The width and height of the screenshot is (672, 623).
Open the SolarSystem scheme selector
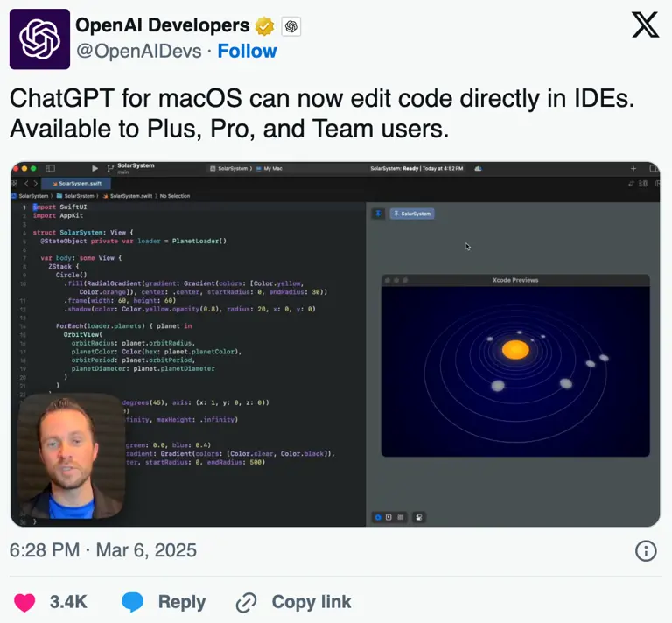[231, 168]
